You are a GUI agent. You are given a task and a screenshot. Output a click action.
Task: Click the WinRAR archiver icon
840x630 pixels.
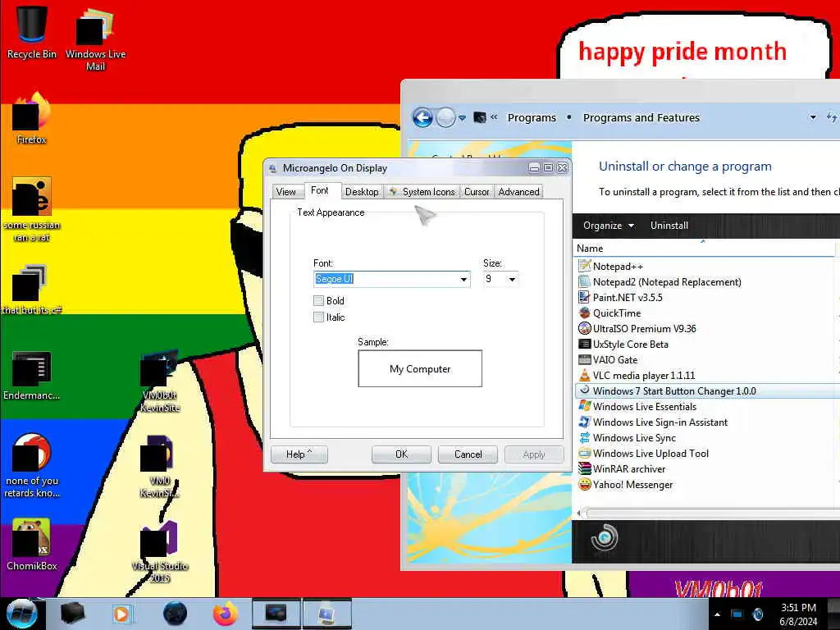pos(584,468)
